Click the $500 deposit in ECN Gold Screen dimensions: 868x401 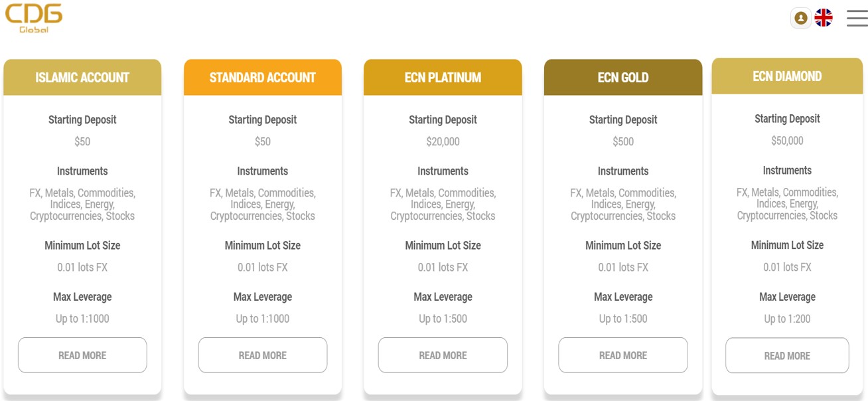[623, 141]
